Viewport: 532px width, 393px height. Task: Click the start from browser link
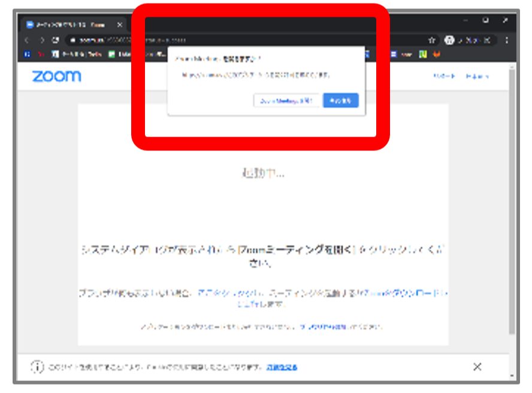pyautogui.click(x=323, y=327)
